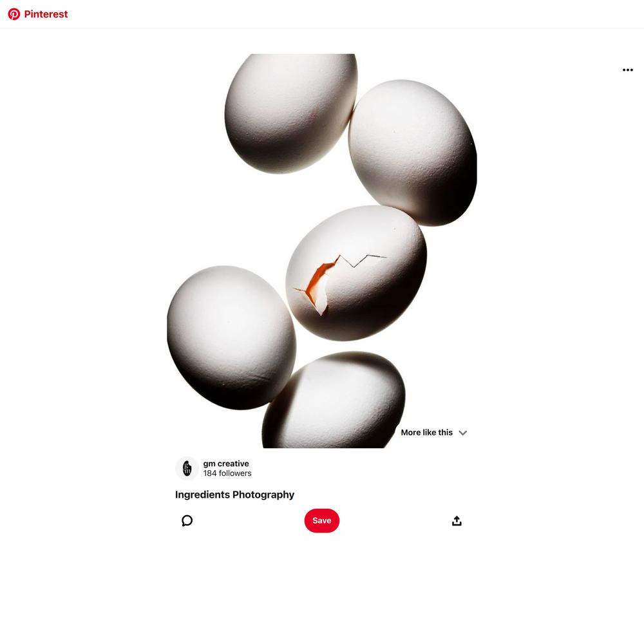Screen dimensions: 644x644
Task: Go to the Pinterest wordmark home link
Action: pos(46,14)
